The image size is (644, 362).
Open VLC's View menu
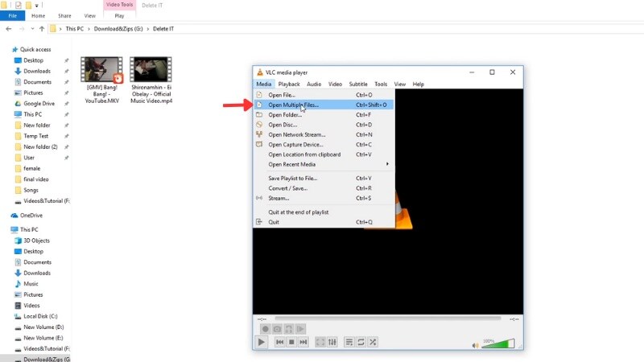399,84
